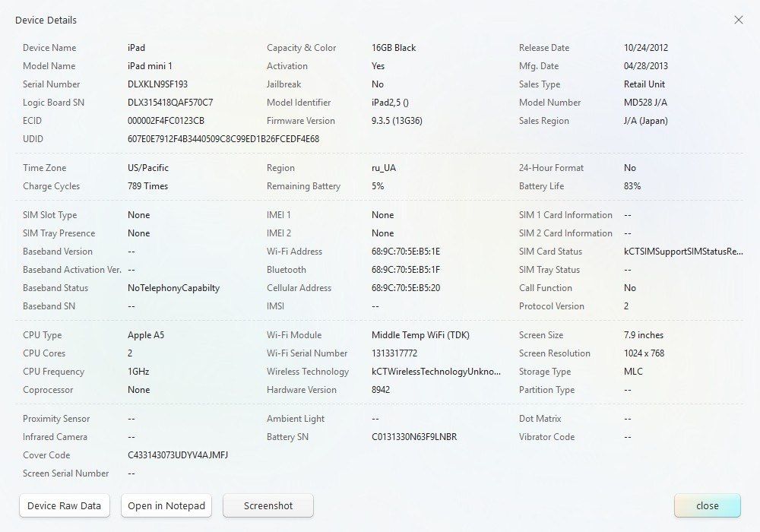
Task: Click the Coprocessor label
Action: [48, 390]
